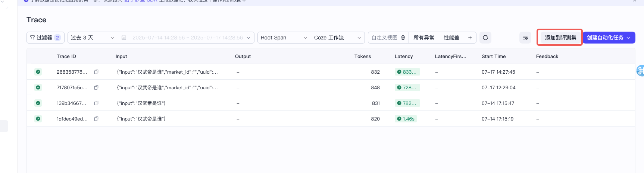This screenshot has width=644, height=173.
Task: Click the calendar icon in date range
Action: 124,38
